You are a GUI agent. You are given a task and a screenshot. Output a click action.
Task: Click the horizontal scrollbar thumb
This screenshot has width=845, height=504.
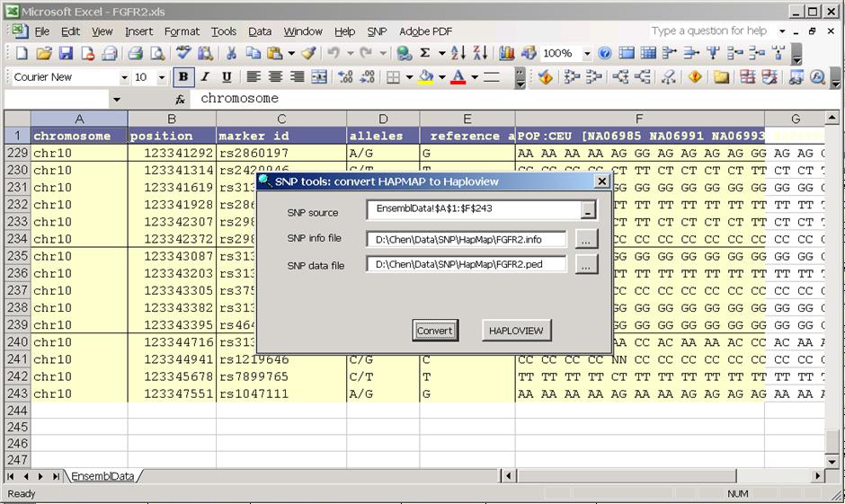[x=627, y=476]
